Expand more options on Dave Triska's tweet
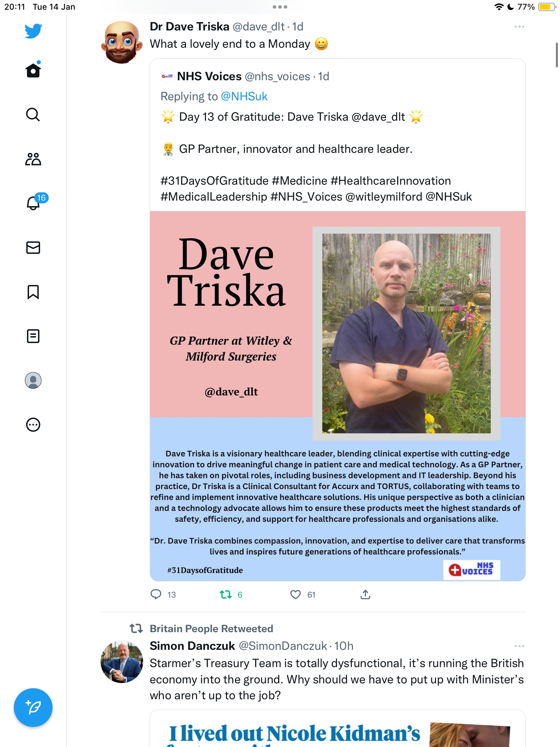This screenshot has width=560, height=747. [519, 27]
